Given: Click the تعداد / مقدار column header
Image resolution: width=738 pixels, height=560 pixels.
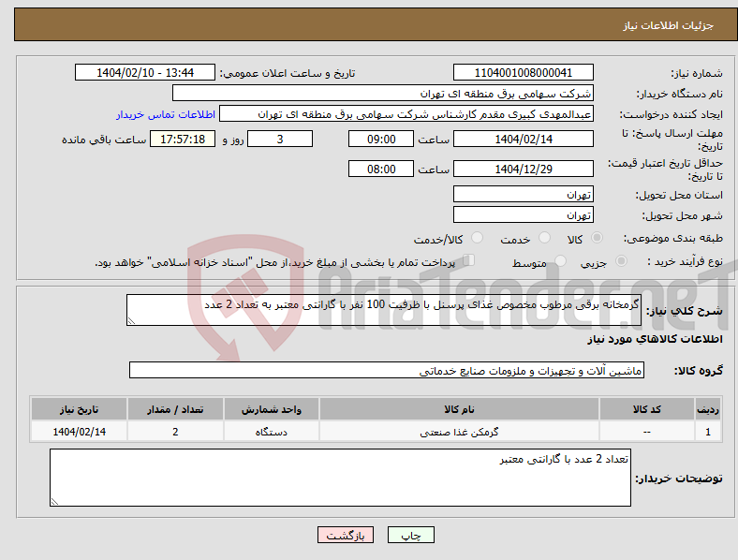Looking at the screenshot, I should (x=175, y=409).
